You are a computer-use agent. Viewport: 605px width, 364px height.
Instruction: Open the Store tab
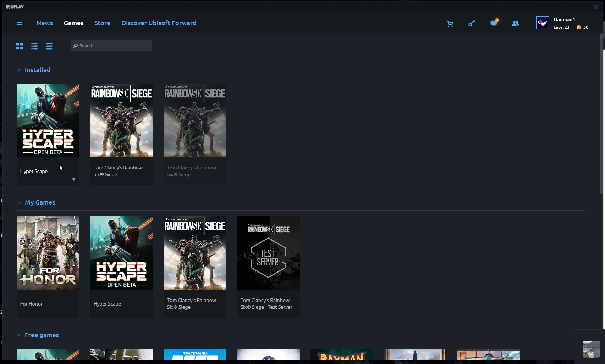(102, 23)
